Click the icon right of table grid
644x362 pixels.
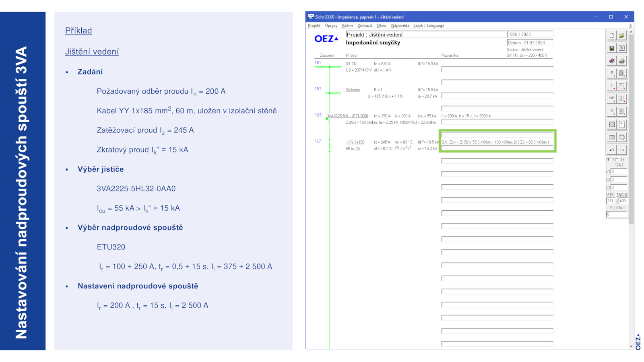point(622,137)
